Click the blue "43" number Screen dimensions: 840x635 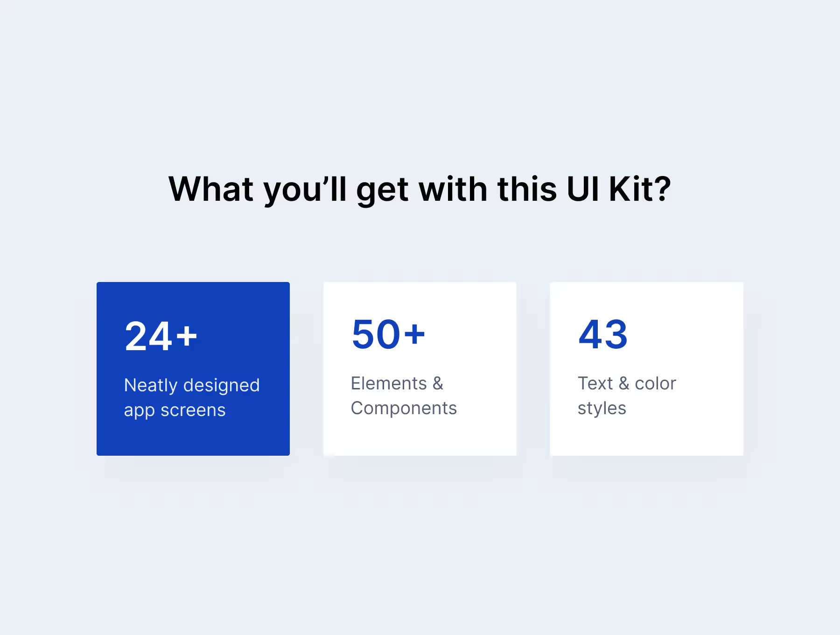[x=603, y=334]
